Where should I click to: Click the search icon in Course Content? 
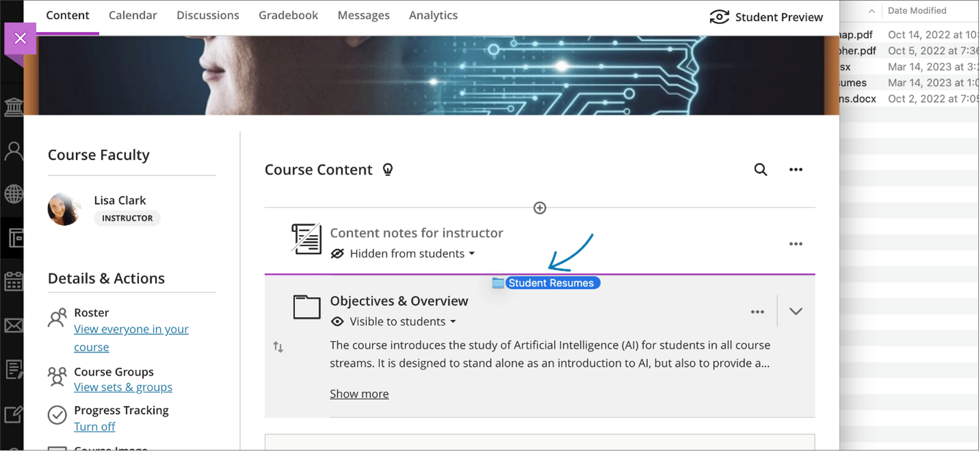[x=761, y=169]
